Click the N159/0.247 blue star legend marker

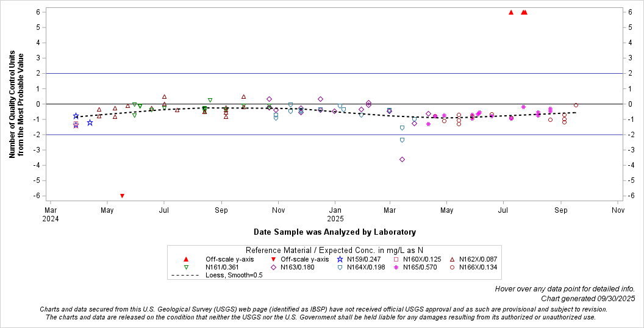click(340, 259)
